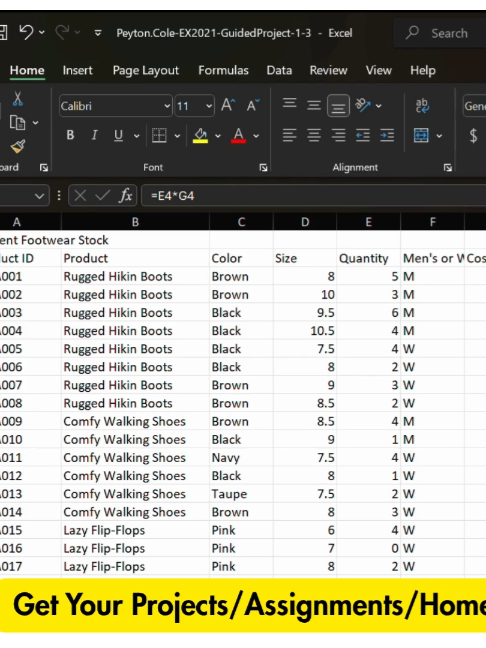Click the Format Painter brush
The width and height of the screenshot is (486, 648).
(17, 147)
